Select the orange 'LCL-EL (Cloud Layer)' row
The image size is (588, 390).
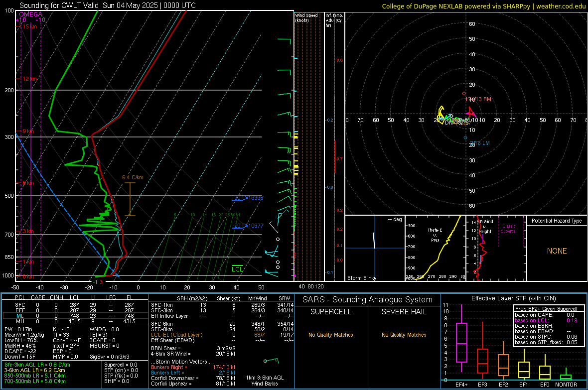coord(222,335)
